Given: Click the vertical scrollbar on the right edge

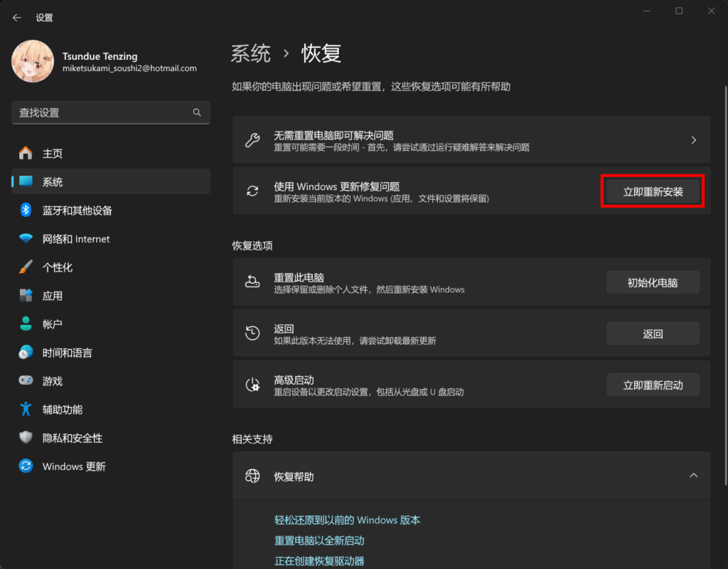Looking at the screenshot, I should coord(726,286).
